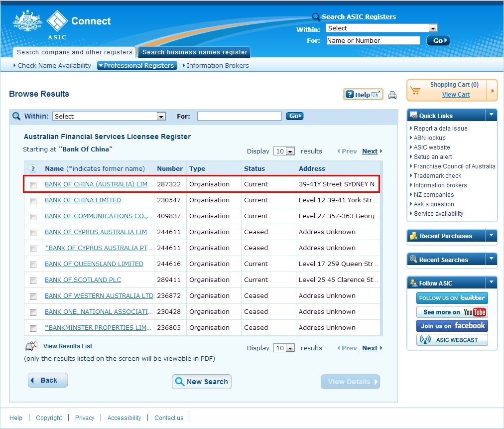The image size is (504, 429).
Task: Select the Bank of Queensland Limited checkbox
Action: pyautogui.click(x=33, y=265)
